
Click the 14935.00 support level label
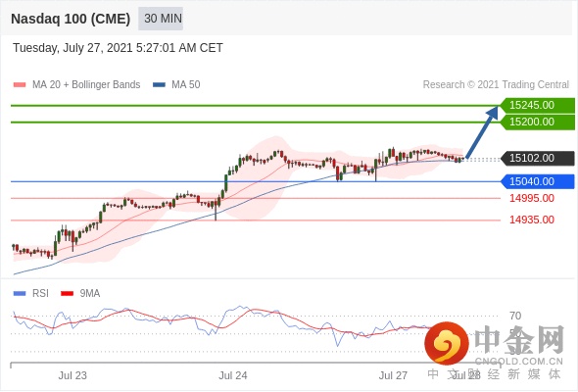tap(532, 220)
